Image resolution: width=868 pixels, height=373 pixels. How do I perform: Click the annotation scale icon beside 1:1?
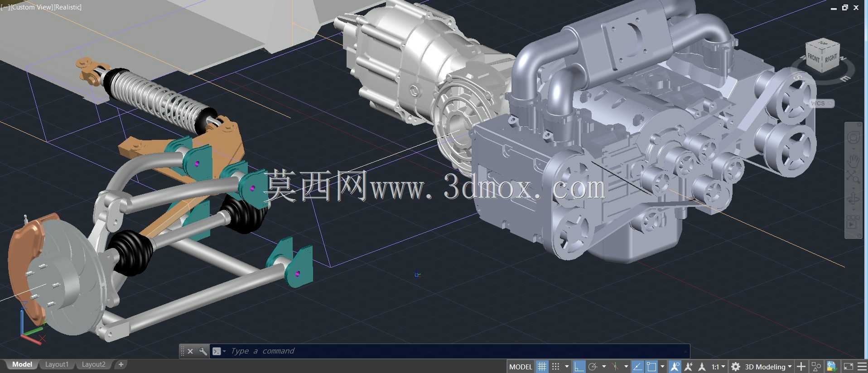pos(702,367)
